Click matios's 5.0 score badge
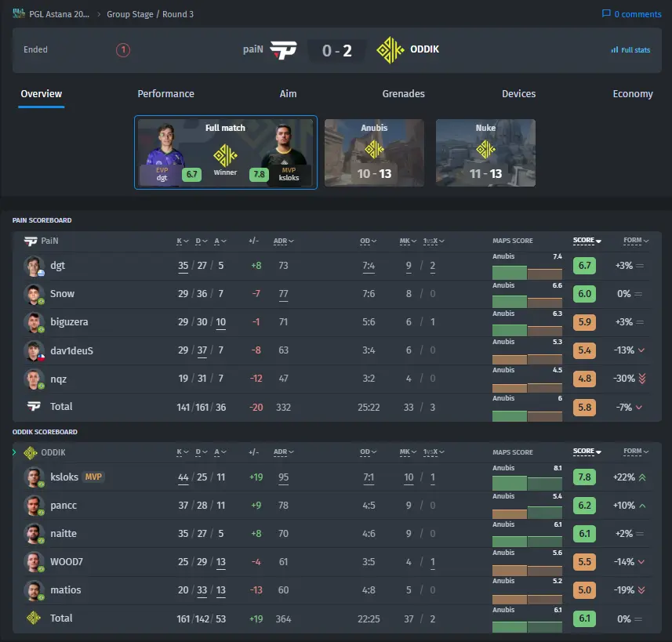 pos(585,590)
